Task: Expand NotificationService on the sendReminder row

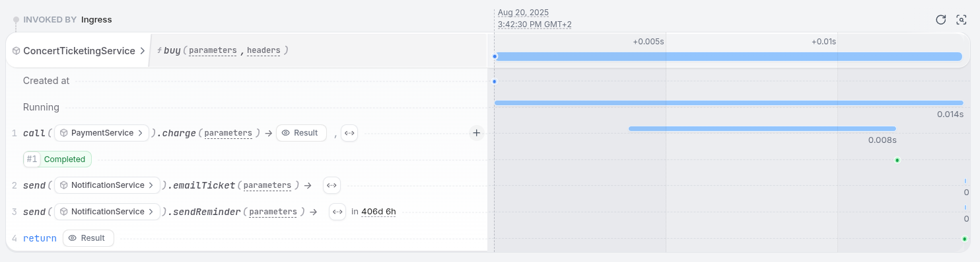Action: point(108,212)
